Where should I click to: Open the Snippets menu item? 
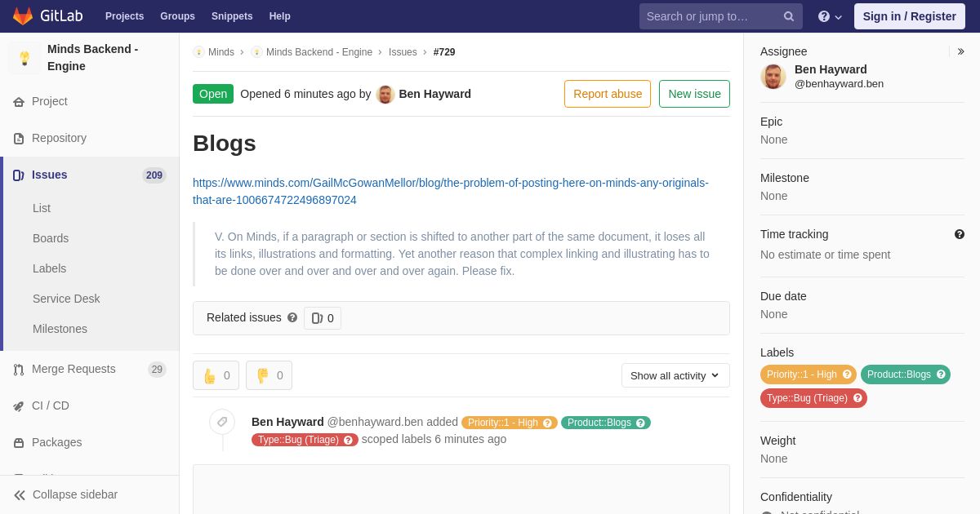coord(232,16)
